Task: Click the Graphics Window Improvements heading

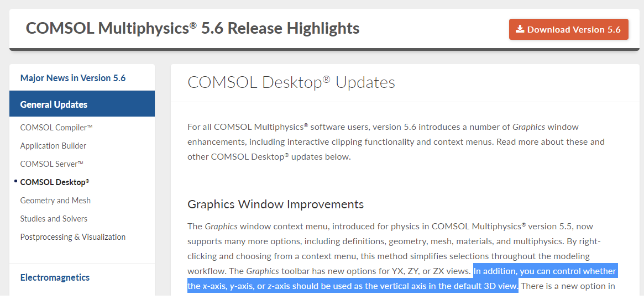Action: (x=276, y=204)
